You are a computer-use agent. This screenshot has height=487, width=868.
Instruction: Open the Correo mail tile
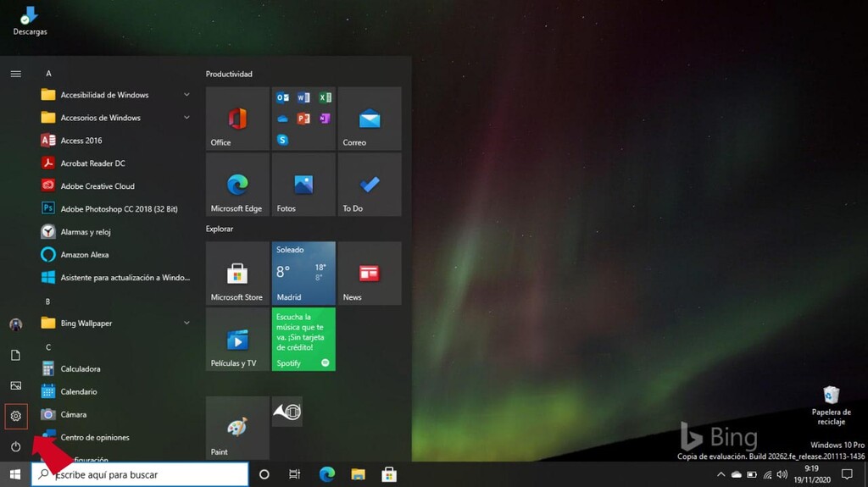tap(370, 119)
